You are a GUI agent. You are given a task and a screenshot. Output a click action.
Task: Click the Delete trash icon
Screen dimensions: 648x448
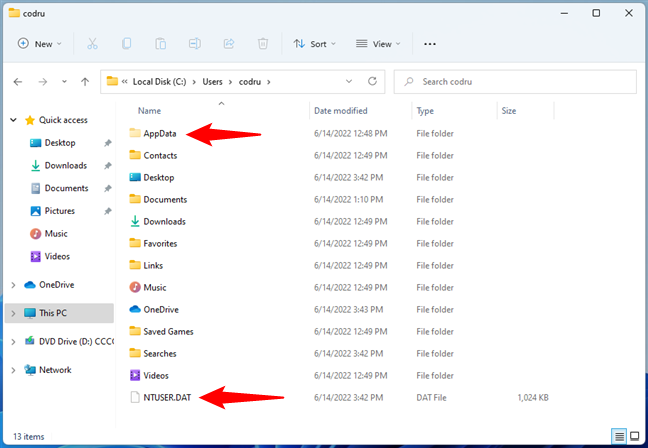tap(263, 43)
